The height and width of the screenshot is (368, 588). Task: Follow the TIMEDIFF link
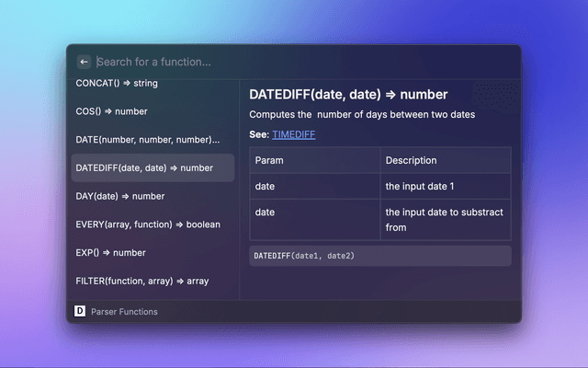(x=293, y=134)
